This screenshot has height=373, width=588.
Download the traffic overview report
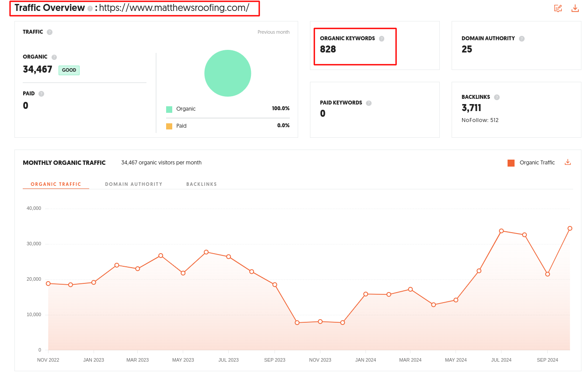(x=575, y=8)
